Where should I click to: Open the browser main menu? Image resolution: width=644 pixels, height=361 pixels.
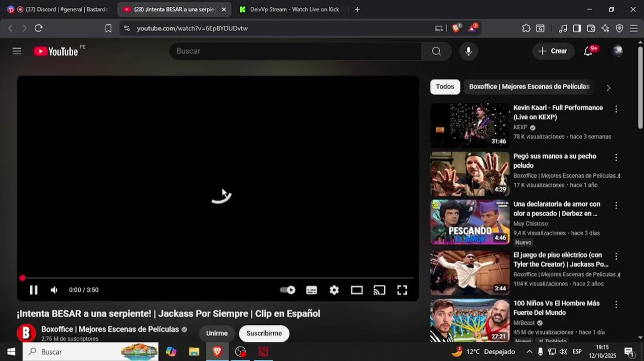point(633,28)
